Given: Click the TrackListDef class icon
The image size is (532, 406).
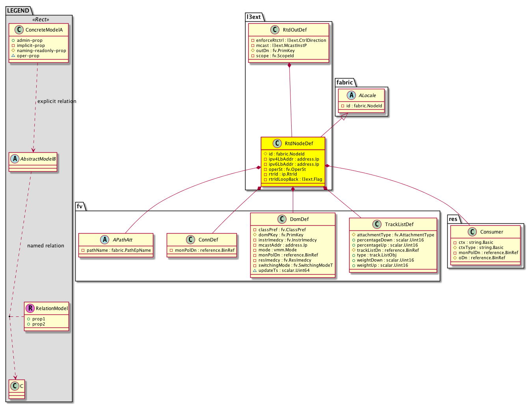Looking at the screenshot, I should (377, 225).
